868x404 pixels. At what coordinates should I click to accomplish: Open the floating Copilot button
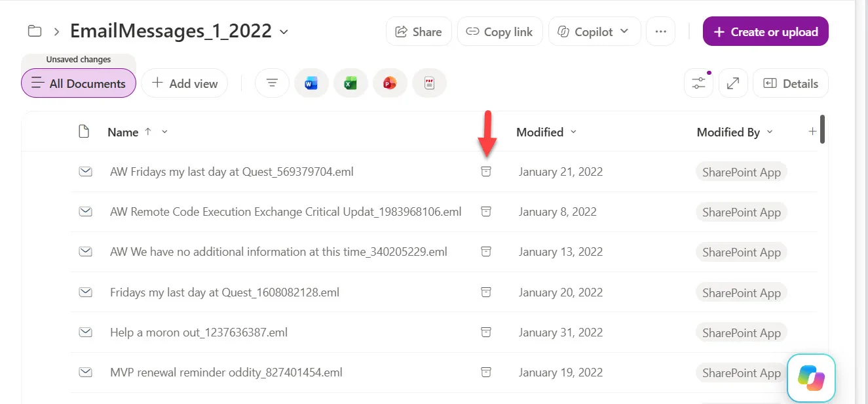pyautogui.click(x=811, y=378)
